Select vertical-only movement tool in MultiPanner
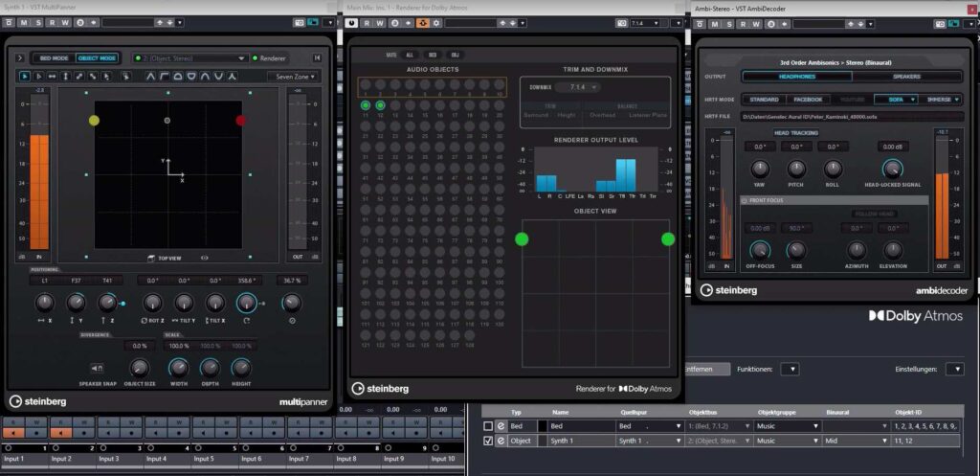Screen dimensions: 980x476 [66, 77]
